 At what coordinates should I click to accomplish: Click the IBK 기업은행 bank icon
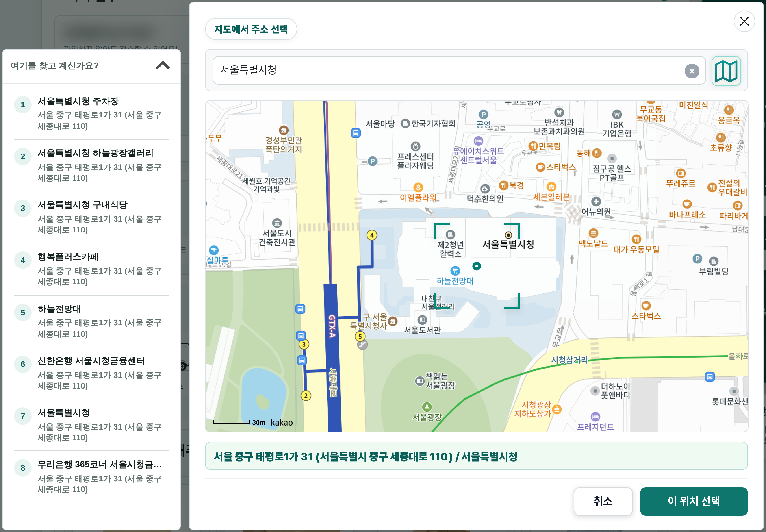coord(617,114)
